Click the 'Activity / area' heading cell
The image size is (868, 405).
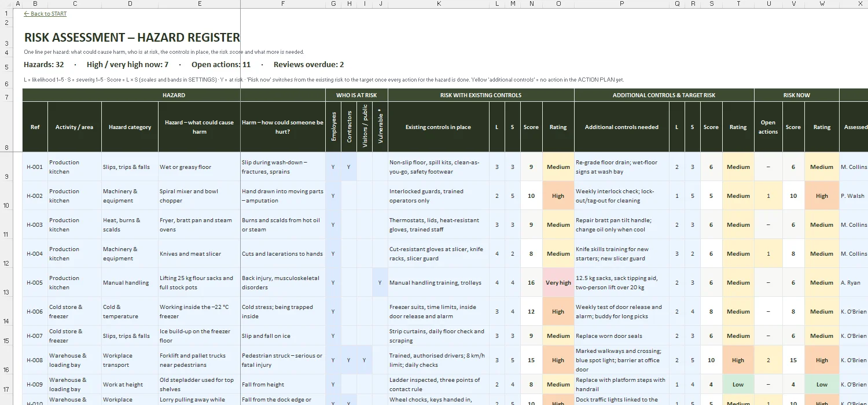75,127
